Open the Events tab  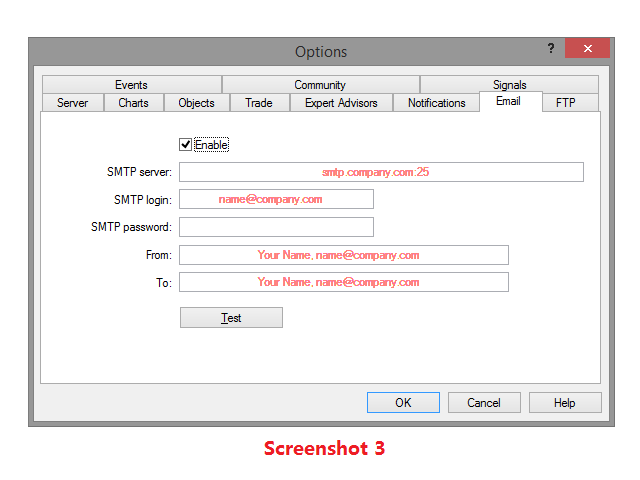131,85
